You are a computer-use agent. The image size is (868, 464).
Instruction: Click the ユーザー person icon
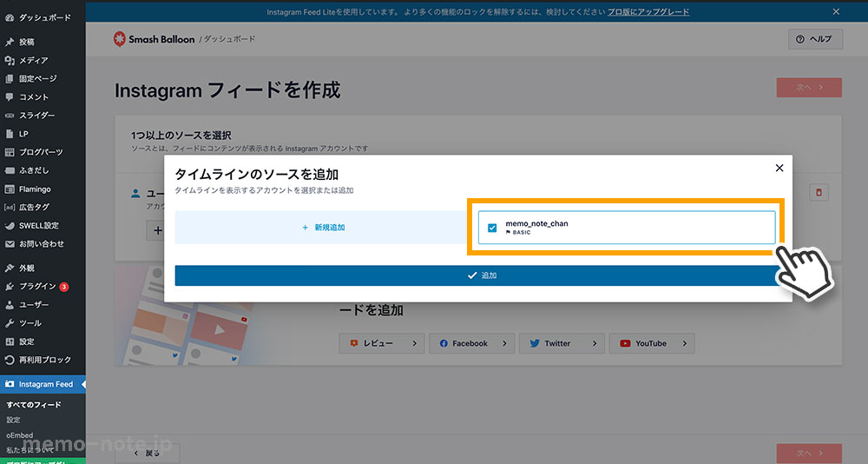[10, 305]
